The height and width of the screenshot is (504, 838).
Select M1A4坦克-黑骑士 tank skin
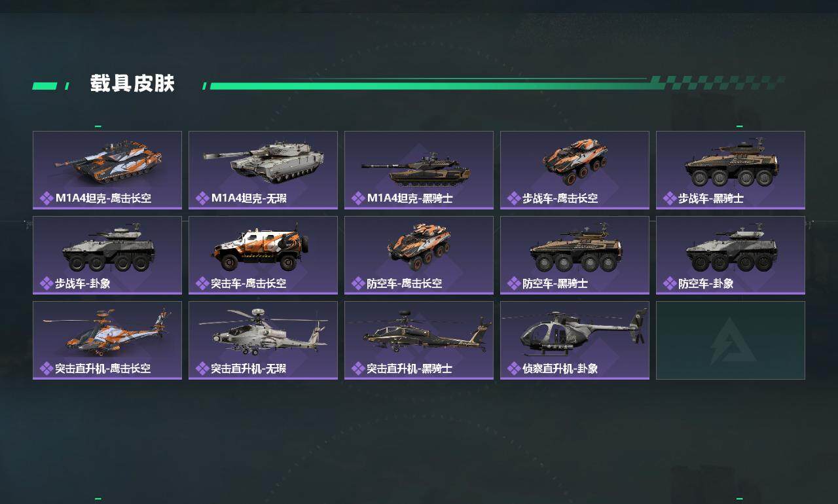click(419, 170)
